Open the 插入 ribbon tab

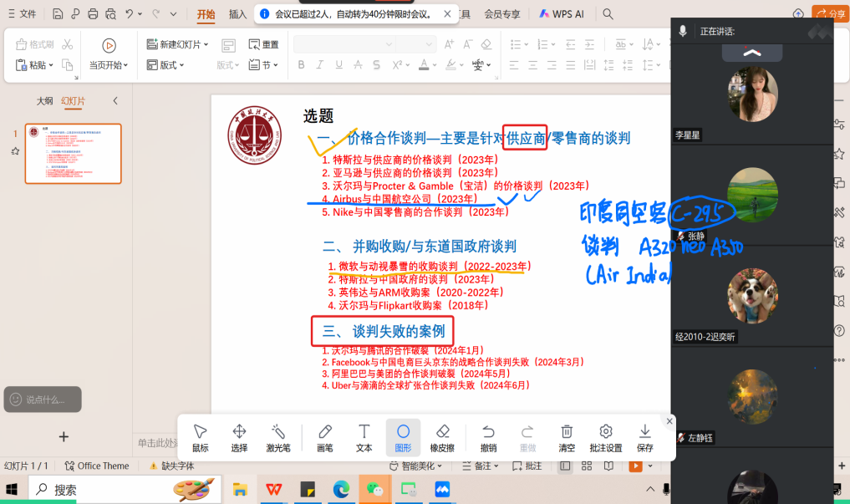pyautogui.click(x=237, y=14)
